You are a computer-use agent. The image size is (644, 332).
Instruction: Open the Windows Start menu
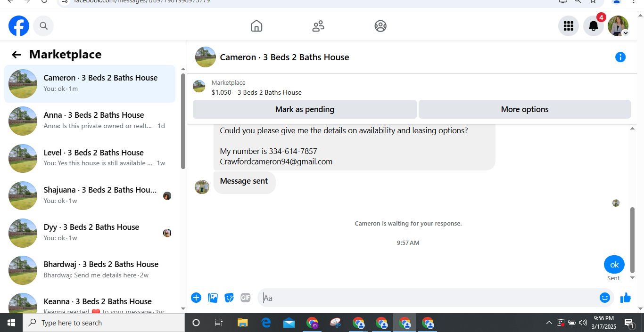[x=11, y=323]
